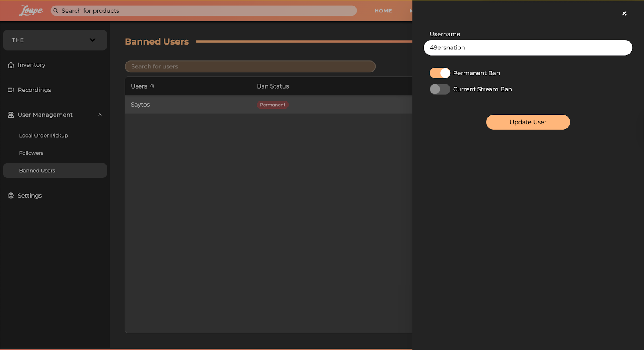Click the Settings gear icon
Screen dimensions: 644x350
tap(11, 196)
